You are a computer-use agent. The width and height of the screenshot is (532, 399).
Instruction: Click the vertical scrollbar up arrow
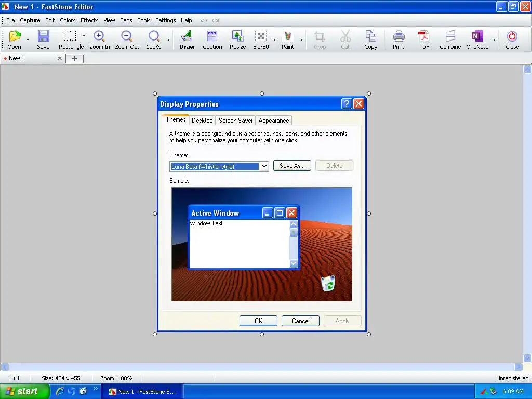click(527, 70)
